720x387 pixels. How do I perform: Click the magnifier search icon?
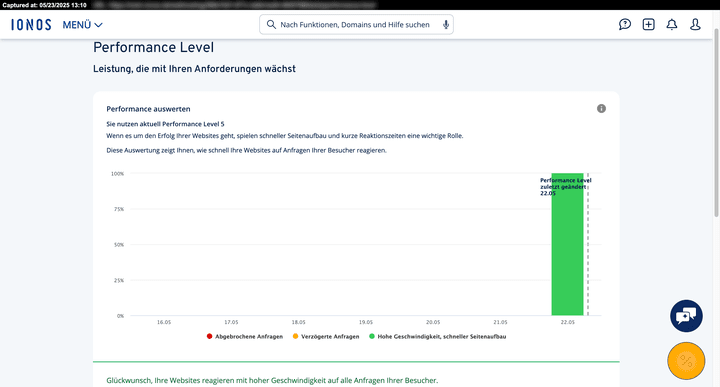[271, 25]
